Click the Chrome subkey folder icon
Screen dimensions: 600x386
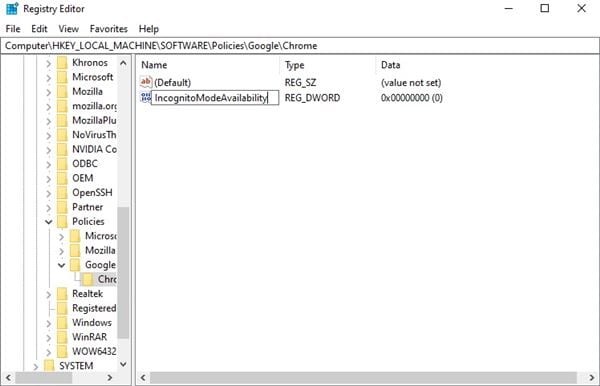tap(88, 279)
